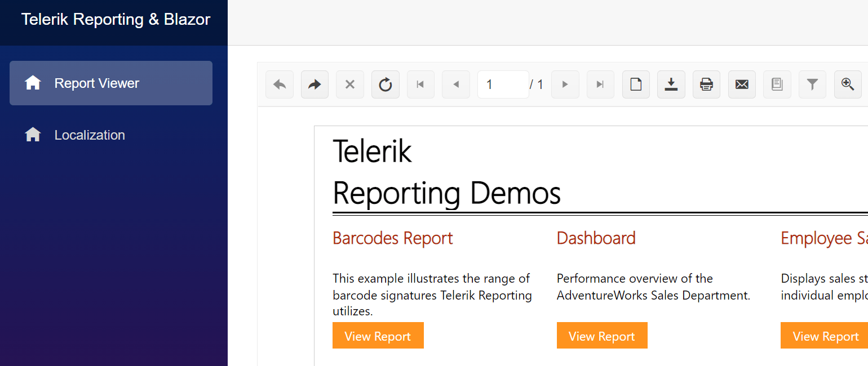Screen dimensions: 868x366
Task: Go to the first page
Action: [x=420, y=84]
